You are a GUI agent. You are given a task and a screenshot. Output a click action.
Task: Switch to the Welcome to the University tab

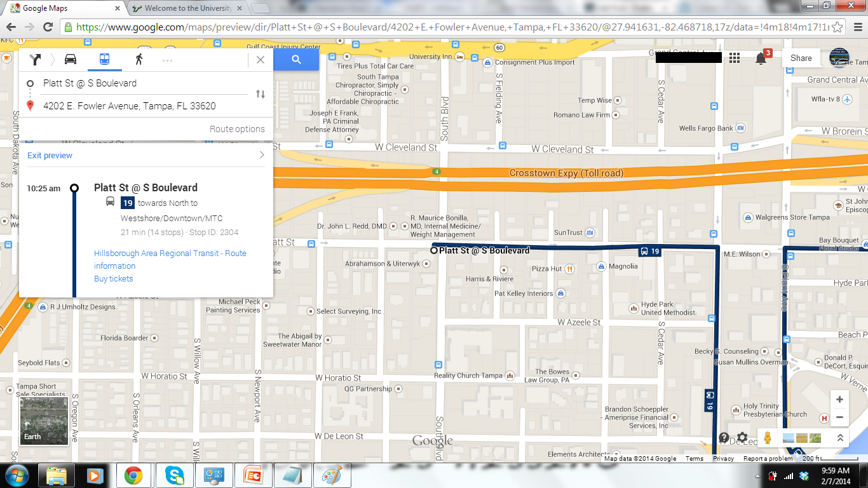(x=187, y=9)
